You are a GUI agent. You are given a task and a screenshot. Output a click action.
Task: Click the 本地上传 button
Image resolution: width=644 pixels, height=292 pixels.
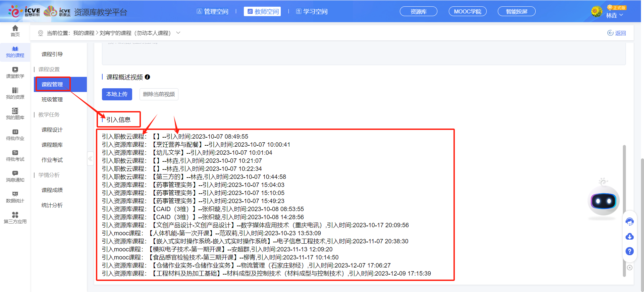click(117, 94)
